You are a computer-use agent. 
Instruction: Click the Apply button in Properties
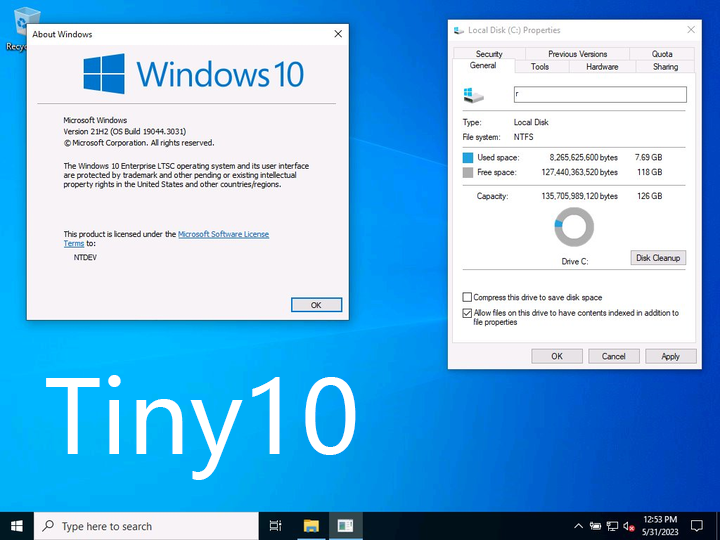tap(670, 356)
